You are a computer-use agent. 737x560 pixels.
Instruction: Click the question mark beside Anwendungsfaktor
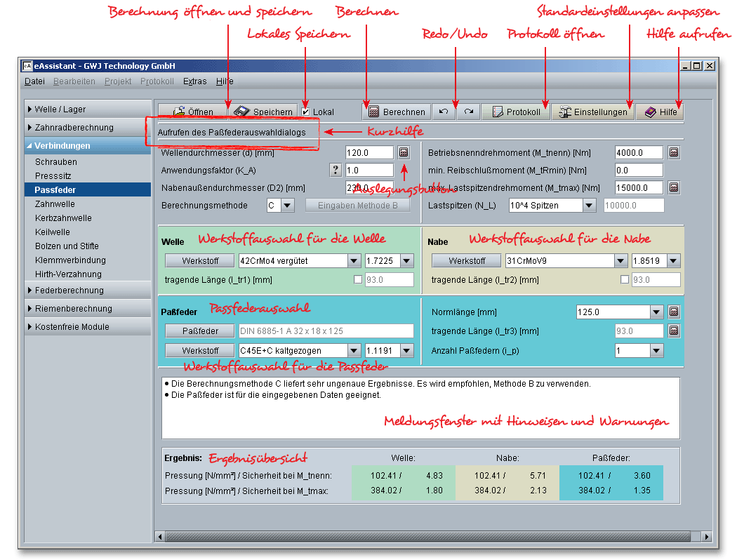coord(336,170)
